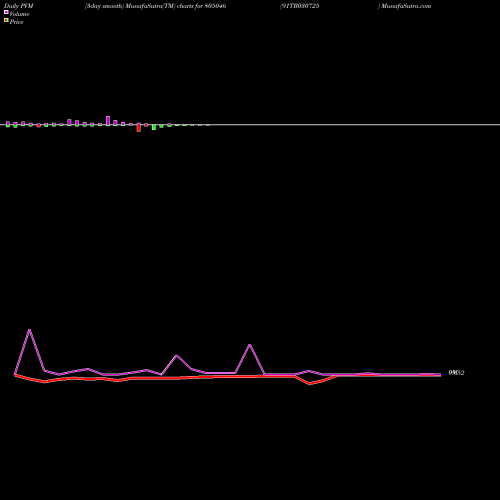
Task: Select the 'Volume' legend label
Action: (19, 14)
